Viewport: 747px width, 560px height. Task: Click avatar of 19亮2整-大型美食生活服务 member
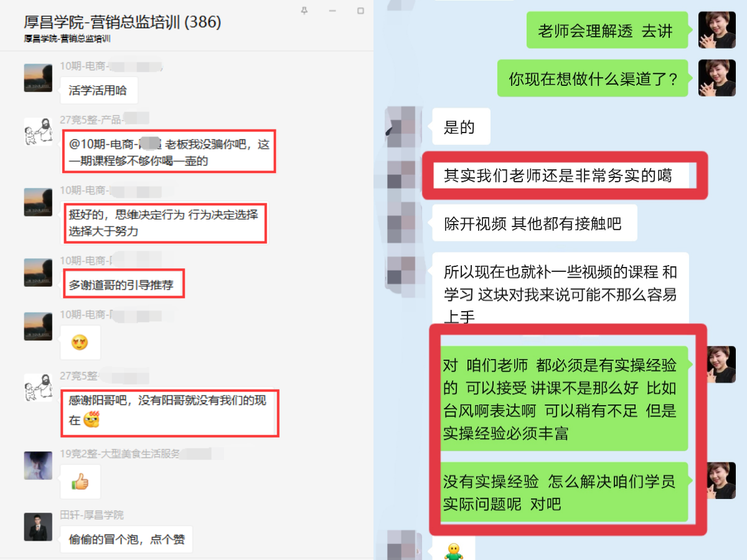coord(38,465)
